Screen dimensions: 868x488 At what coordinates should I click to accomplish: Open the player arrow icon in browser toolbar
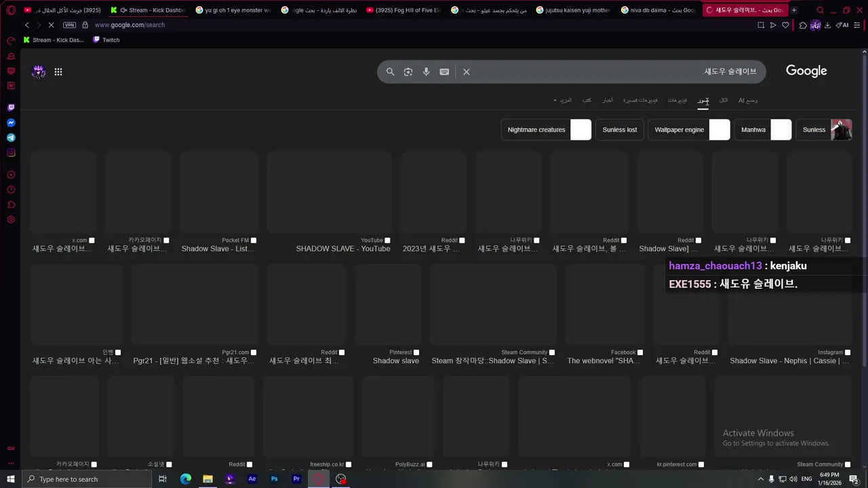pyautogui.click(x=773, y=25)
